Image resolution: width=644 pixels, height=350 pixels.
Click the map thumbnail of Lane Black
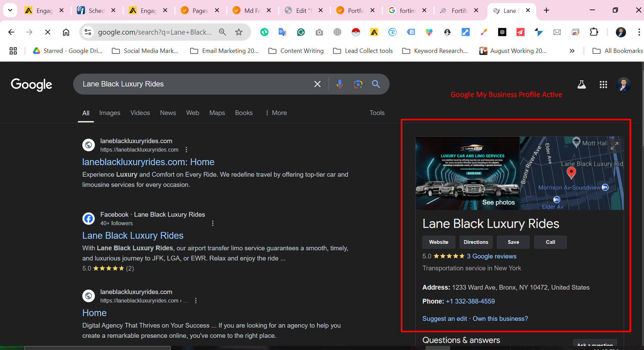click(x=572, y=173)
